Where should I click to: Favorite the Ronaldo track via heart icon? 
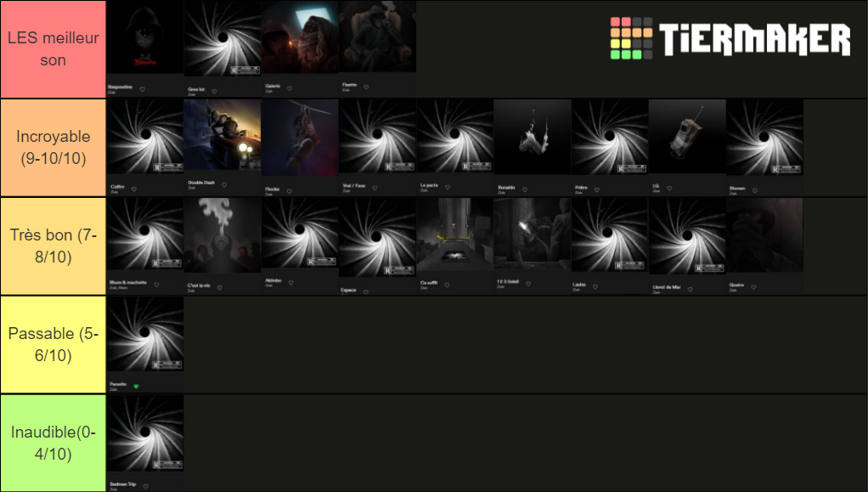tap(525, 189)
